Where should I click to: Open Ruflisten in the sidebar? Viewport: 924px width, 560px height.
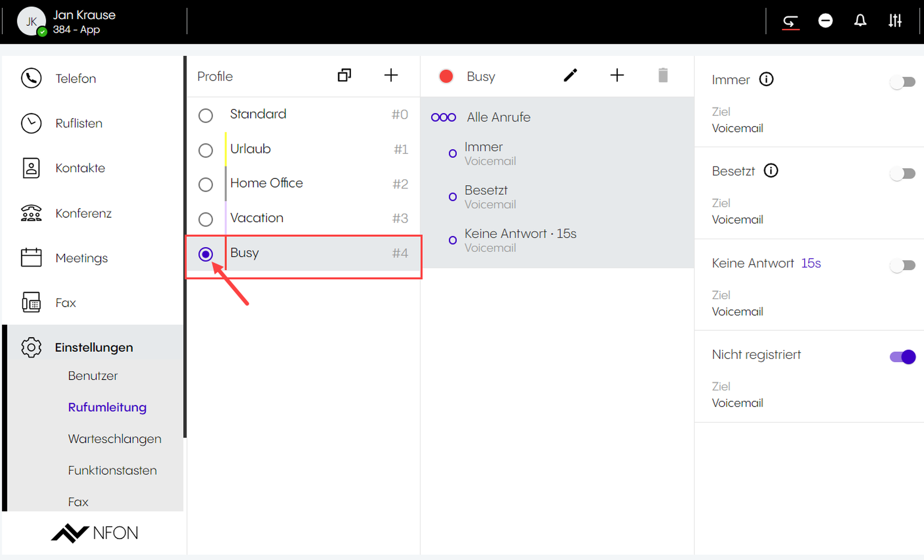[x=79, y=123]
